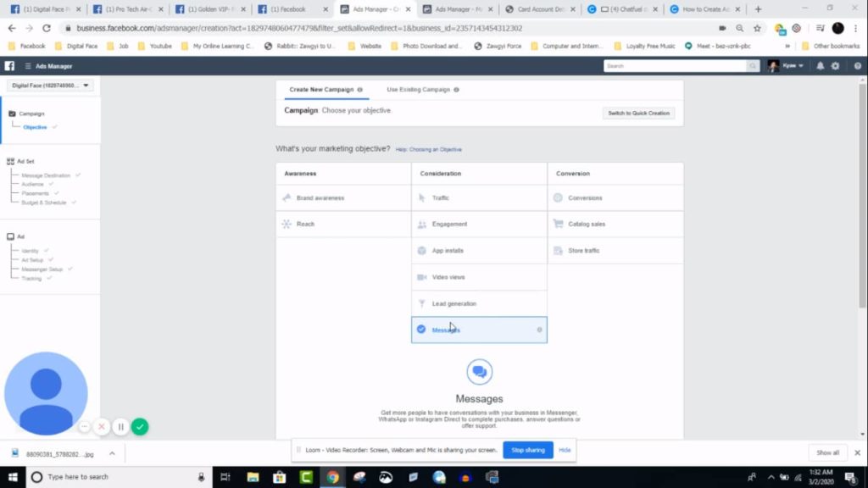Screen dimensions: 868x488
Task: Go back with the browser back arrow
Action: coord(12,28)
